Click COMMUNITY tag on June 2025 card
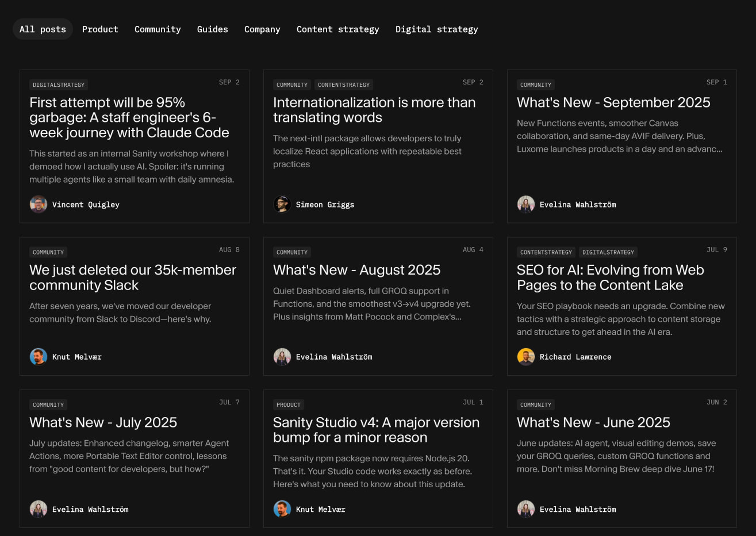756x536 pixels. pos(536,405)
